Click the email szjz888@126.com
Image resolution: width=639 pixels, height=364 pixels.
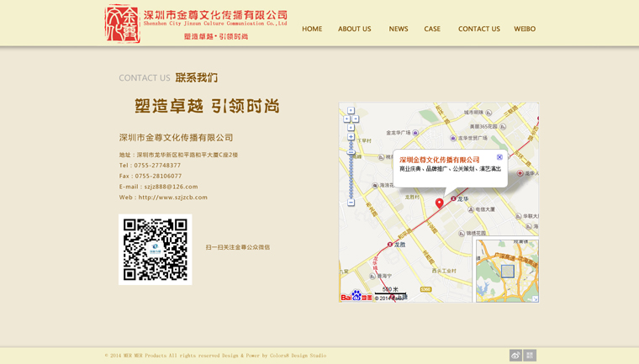(171, 187)
